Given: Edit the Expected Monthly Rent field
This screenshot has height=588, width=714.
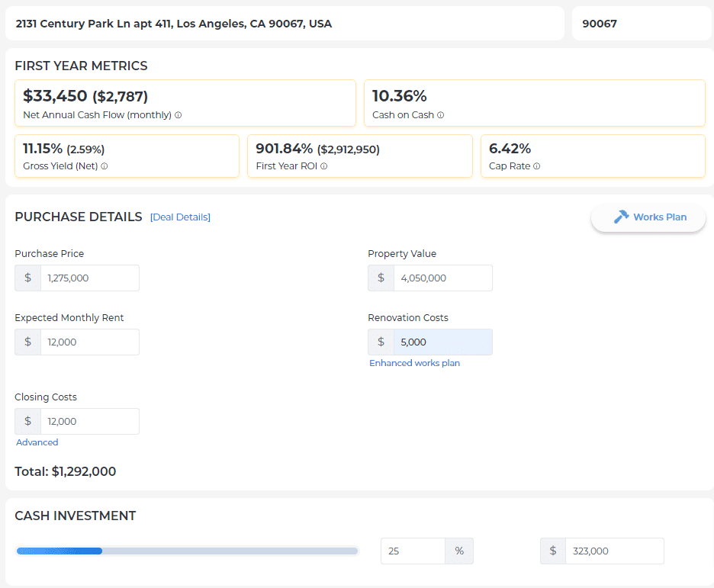Looking at the screenshot, I should (x=90, y=342).
